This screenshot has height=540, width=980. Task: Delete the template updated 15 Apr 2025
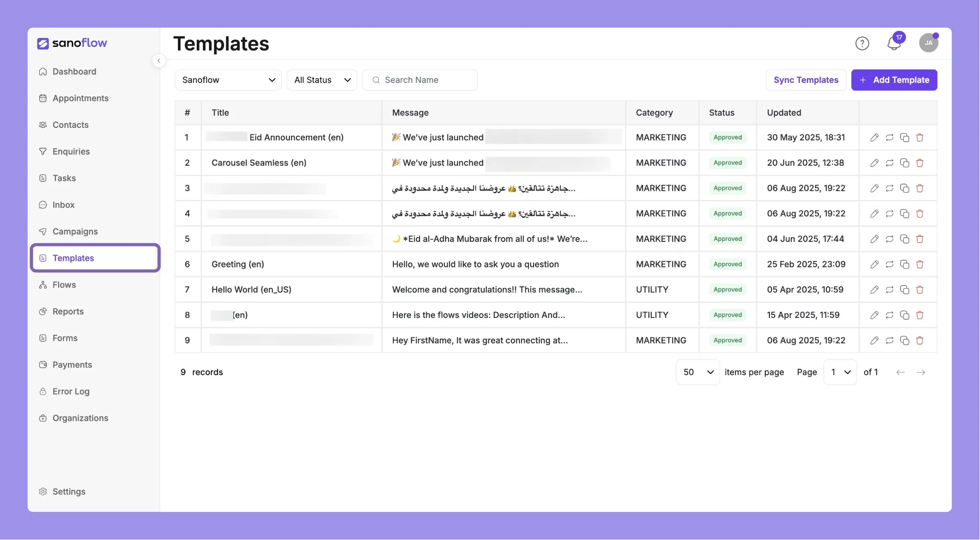pos(920,315)
